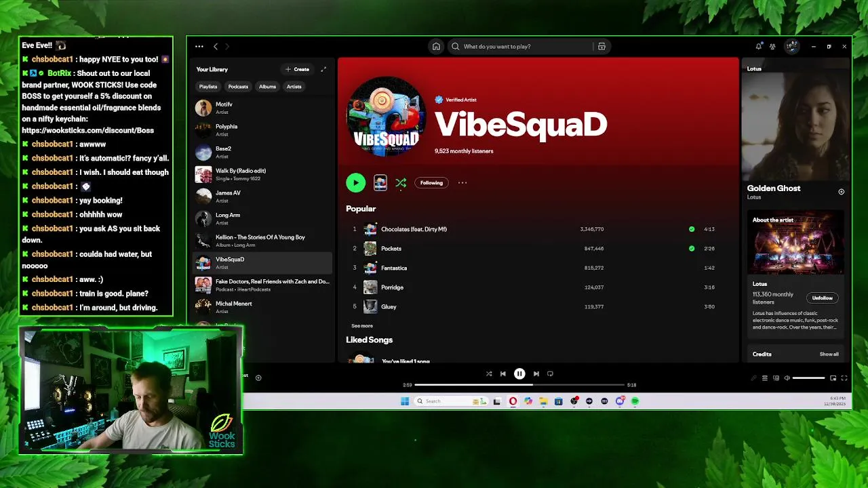This screenshot has width=868, height=488.
Task: Open the miniplayer
Action: [x=833, y=378]
